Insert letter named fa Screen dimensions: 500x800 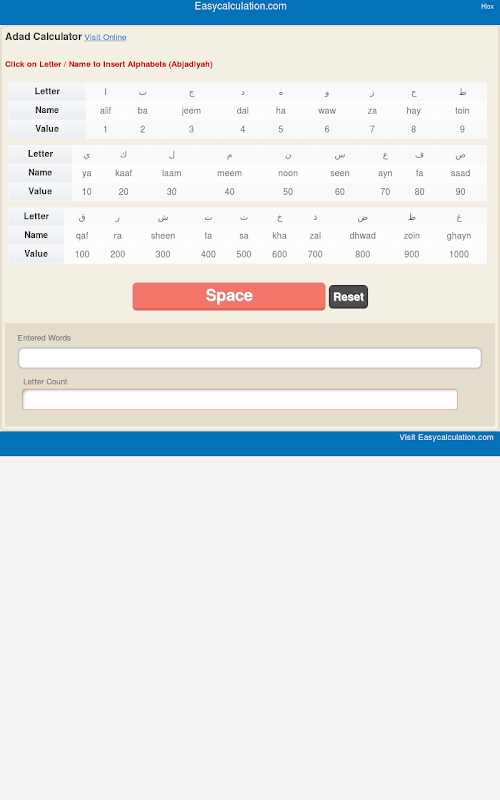click(x=419, y=173)
